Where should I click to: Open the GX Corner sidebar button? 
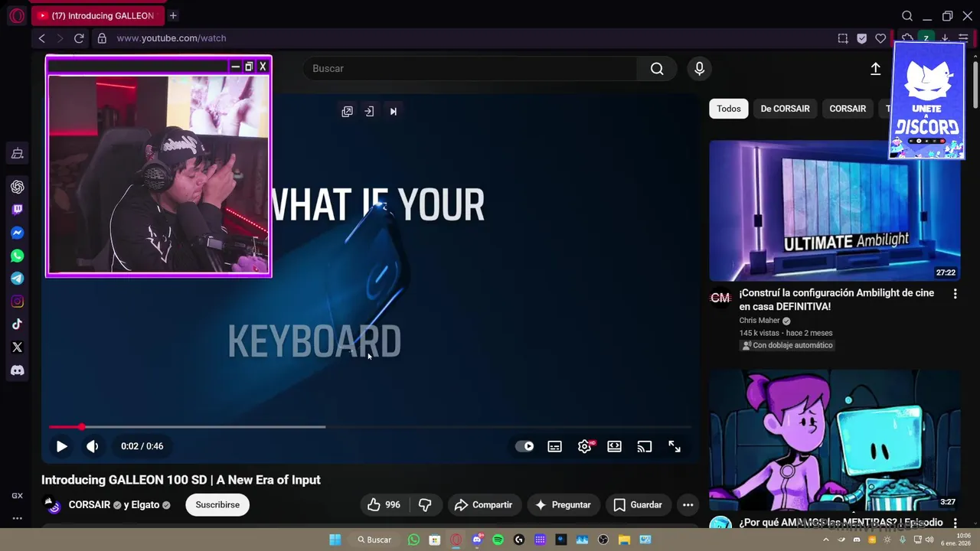[17, 496]
